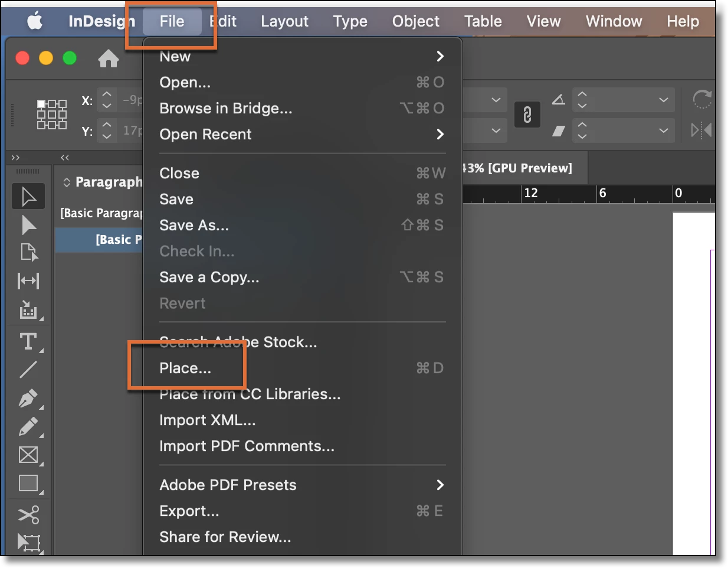Expand the Open Recent submenu
This screenshot has height=568, width=728.
[x=440, y=134]
